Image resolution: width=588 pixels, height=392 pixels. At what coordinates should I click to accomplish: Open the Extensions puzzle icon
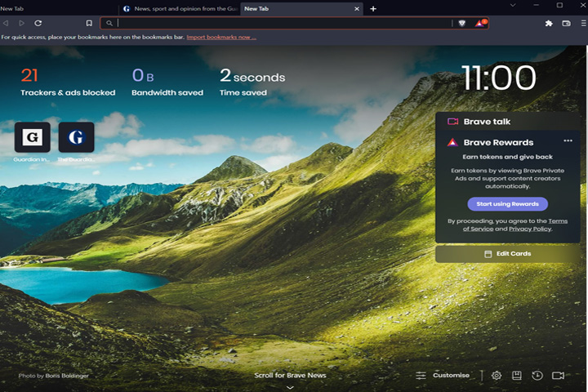(x=549, y=23)
